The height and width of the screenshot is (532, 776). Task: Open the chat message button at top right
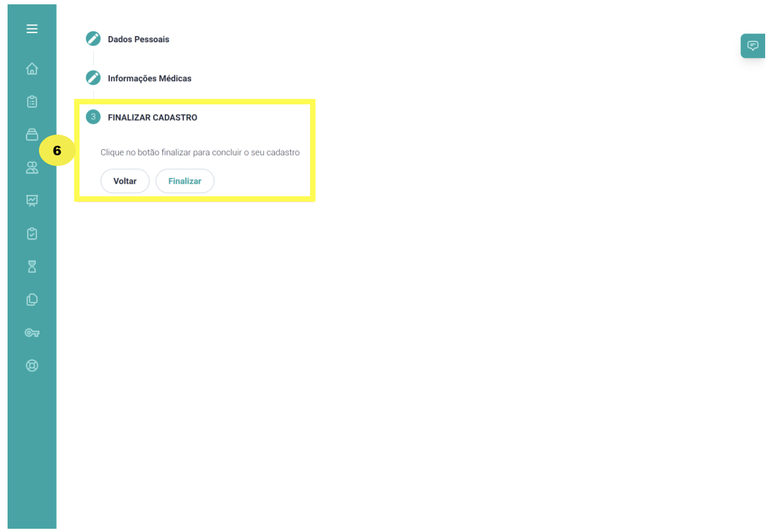point(752,46)
